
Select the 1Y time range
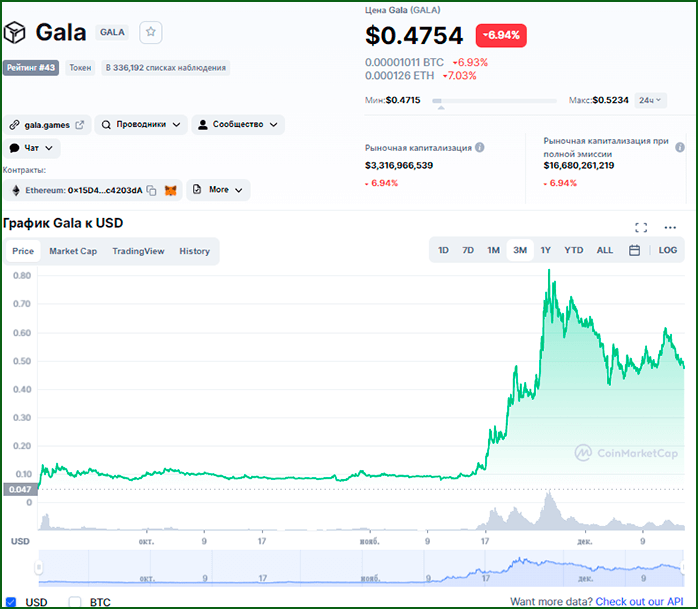(546, 250)
